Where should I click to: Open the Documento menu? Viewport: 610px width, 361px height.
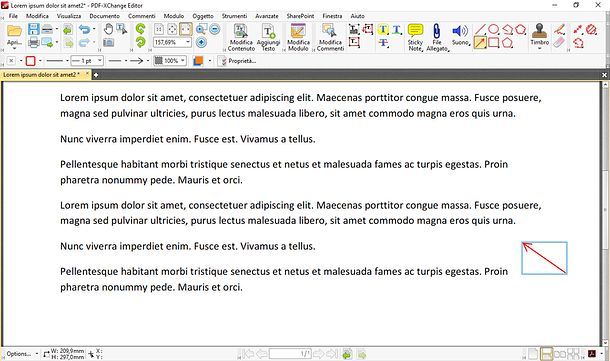[x=105, y=16]
